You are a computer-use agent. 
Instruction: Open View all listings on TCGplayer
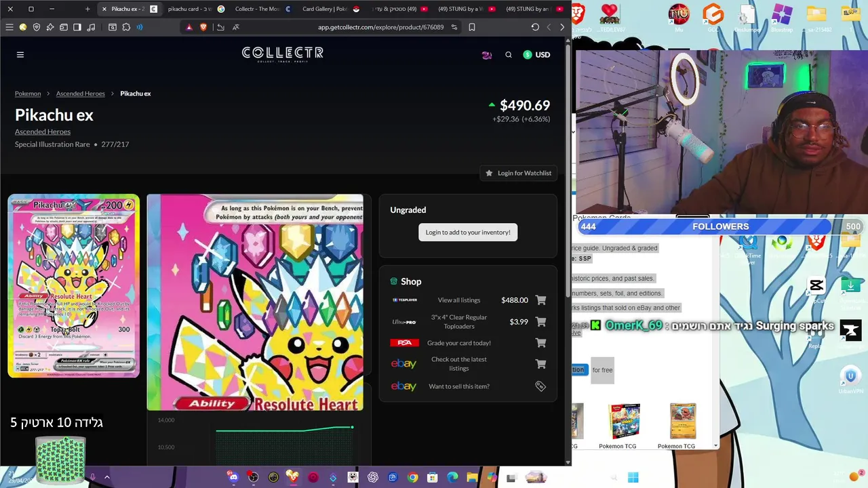click(459, 300)
